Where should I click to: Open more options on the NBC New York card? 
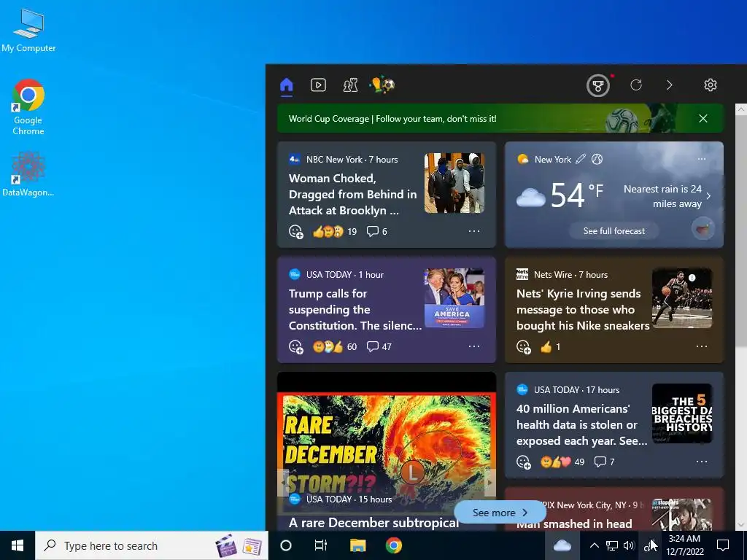point(474,231)
